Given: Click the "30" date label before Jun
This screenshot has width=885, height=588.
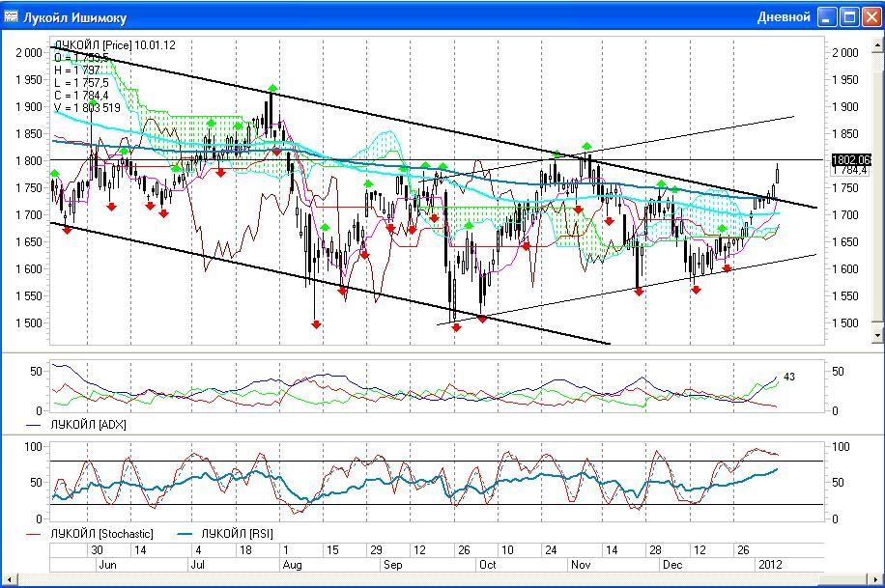Looking at the screenshot, I should [97, 550].
